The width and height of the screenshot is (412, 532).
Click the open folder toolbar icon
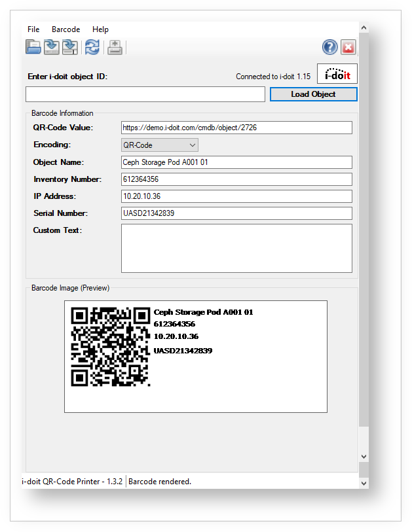click(x=33, y=47)
